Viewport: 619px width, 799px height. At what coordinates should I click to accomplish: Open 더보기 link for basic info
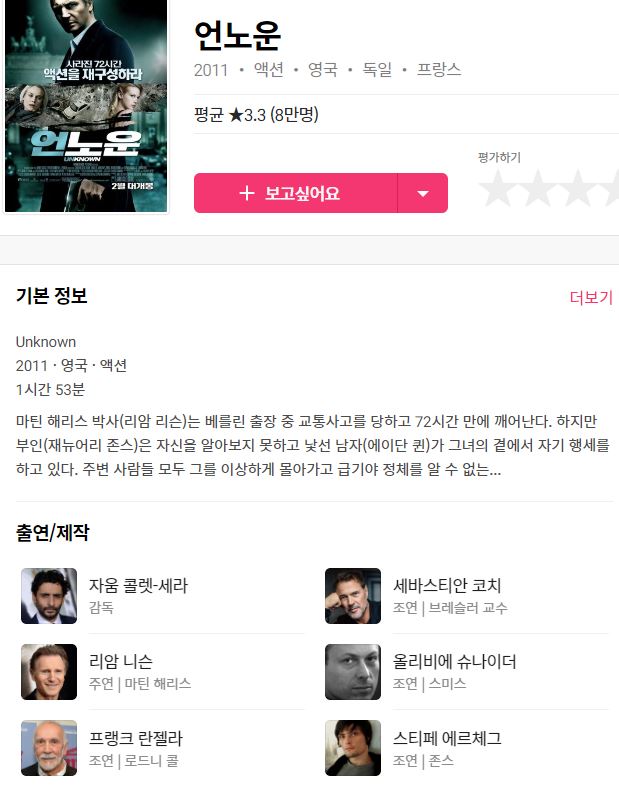[x=591, y=297]
